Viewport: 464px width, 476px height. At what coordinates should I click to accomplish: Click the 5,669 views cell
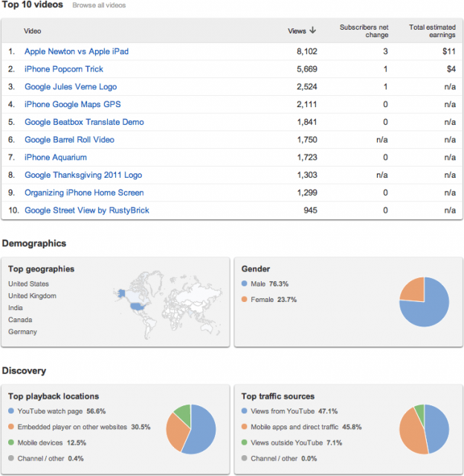coord(307,69)
